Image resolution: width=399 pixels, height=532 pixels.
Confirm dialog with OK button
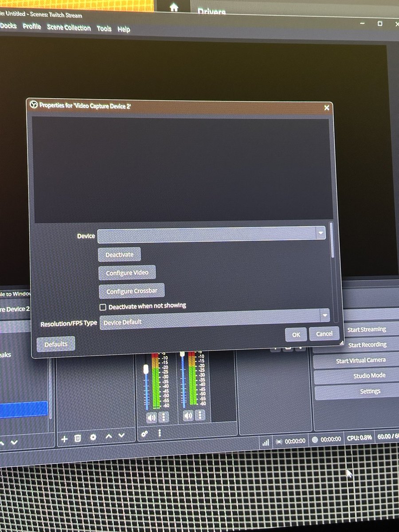pos(296,335)
